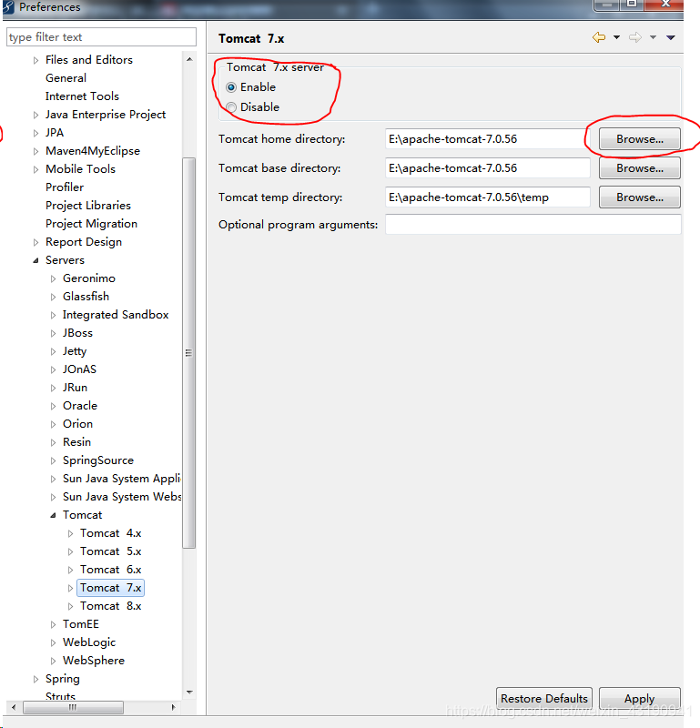Click the Tomcat base directory field
Screen dimensions: 700x728
point(487,168)
